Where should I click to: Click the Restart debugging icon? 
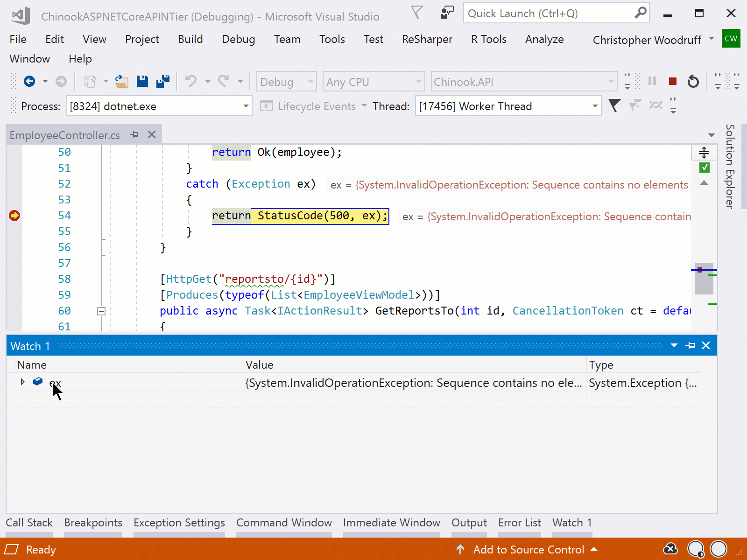tap(693, 81)
